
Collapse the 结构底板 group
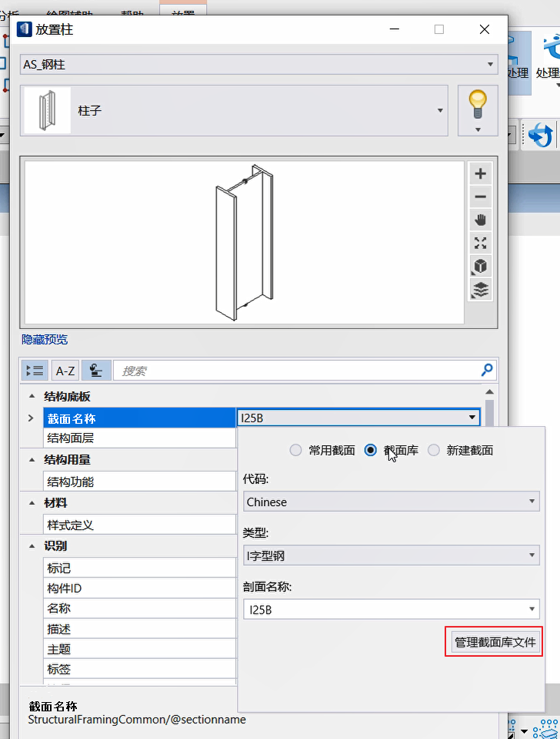pyautogui.click(x=32, y=396)
